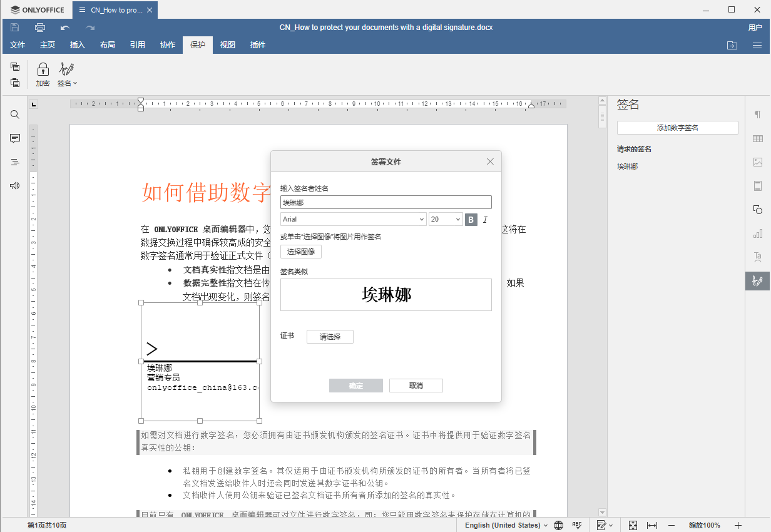
Task: Open text art settings icon
Action: tap(758, 257)
